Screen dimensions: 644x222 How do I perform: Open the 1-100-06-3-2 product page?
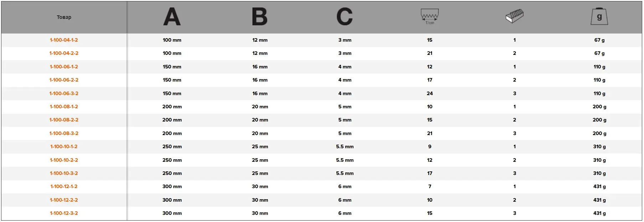pyautogui.click(x=64, y=93)
